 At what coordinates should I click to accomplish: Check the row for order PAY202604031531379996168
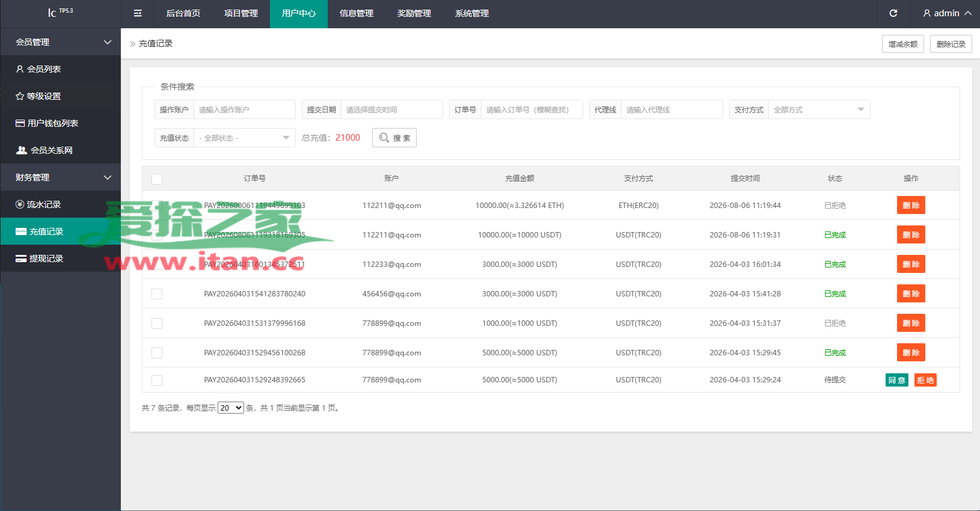point(157,323)
